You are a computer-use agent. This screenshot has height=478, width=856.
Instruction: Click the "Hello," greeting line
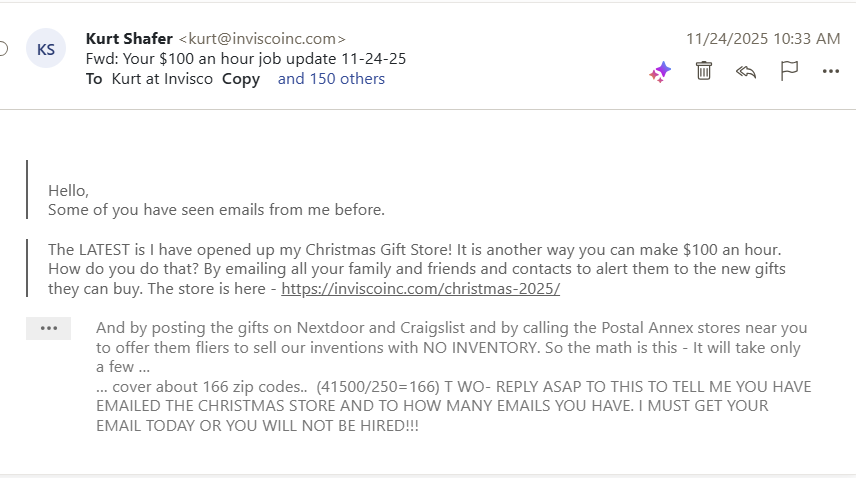click(x=68, y=190)
